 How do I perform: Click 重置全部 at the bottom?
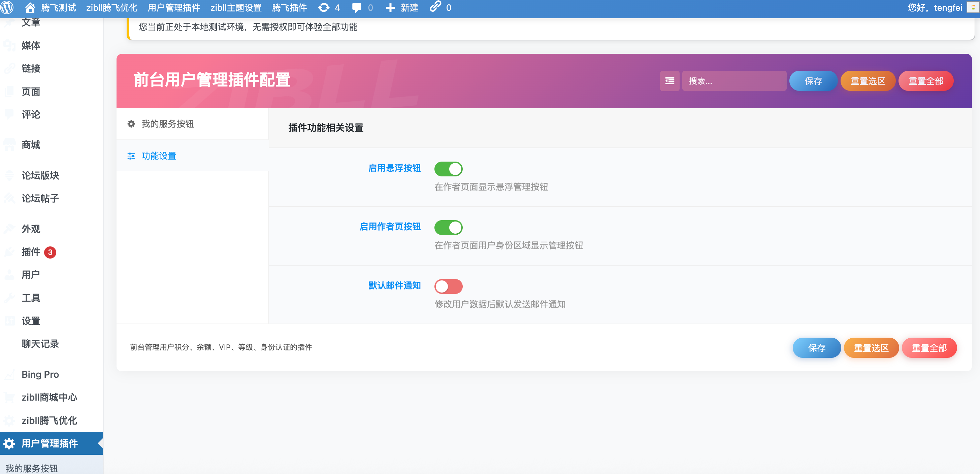(x=929, y=347)
